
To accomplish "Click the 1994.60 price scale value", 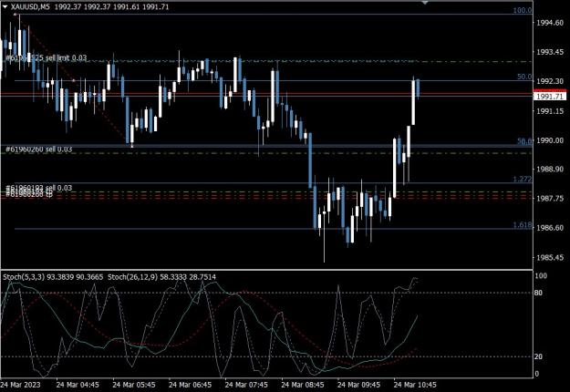I will click(x=550, y=23).
